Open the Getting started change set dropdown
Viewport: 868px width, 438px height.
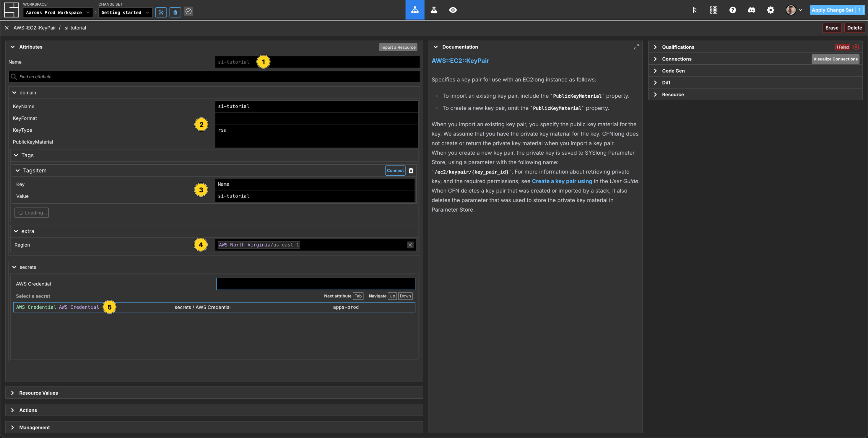(x=125, y=12)
